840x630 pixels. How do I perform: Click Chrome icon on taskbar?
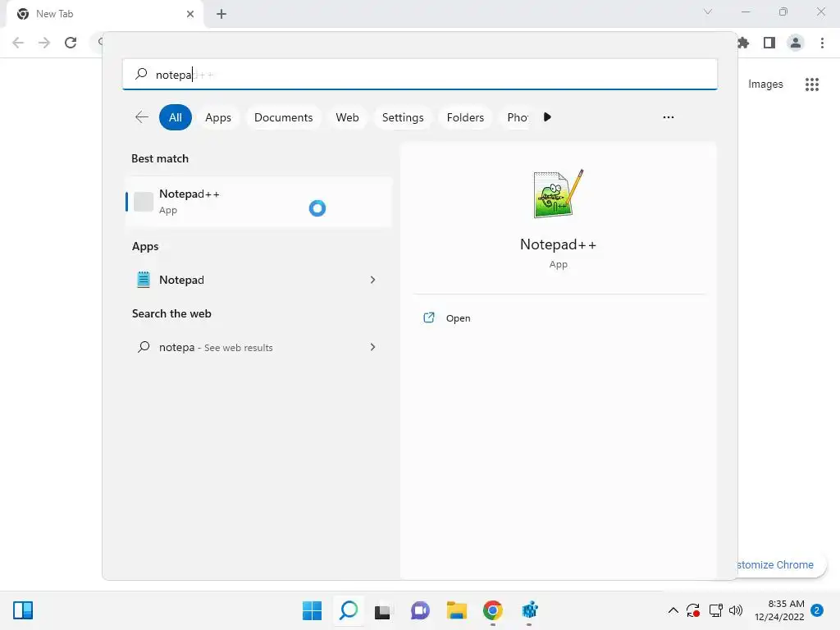[493, 610]
